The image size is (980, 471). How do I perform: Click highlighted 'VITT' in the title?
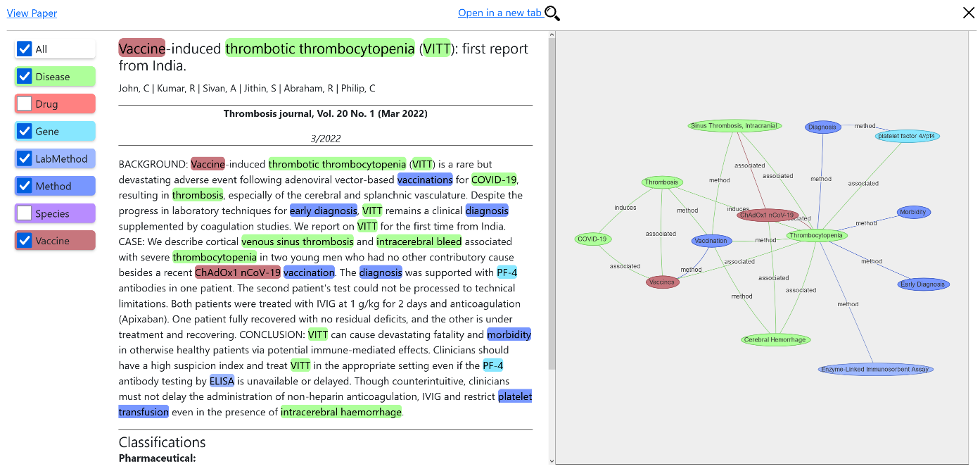437,49
